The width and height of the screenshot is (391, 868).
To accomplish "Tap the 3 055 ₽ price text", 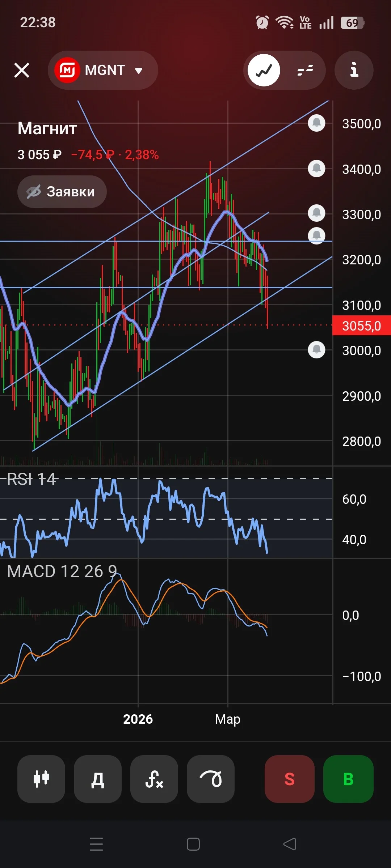I will pyautogui.click(x=39, y=155).
